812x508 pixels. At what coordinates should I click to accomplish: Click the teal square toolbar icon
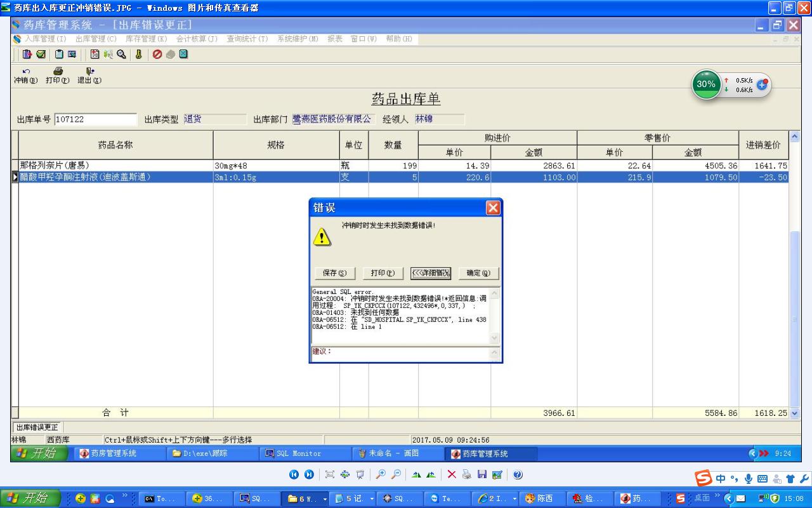[x=183, y=55]
